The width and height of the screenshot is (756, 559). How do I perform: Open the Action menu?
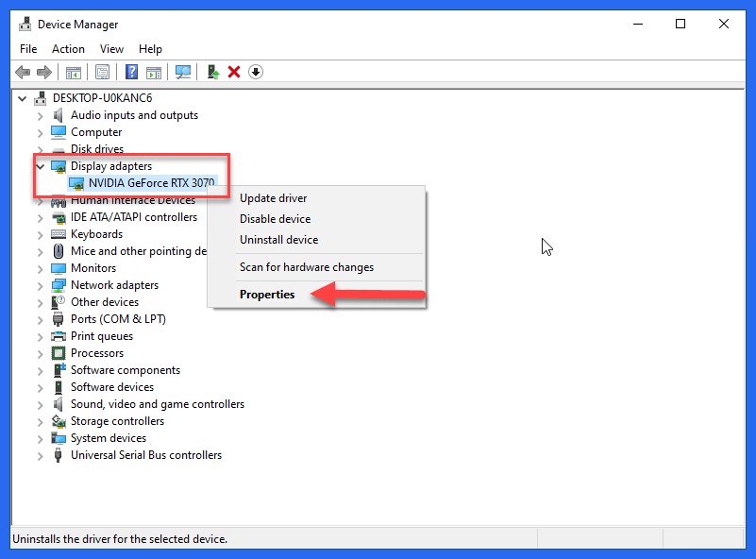pyautogui.click(x=68, y=48)
